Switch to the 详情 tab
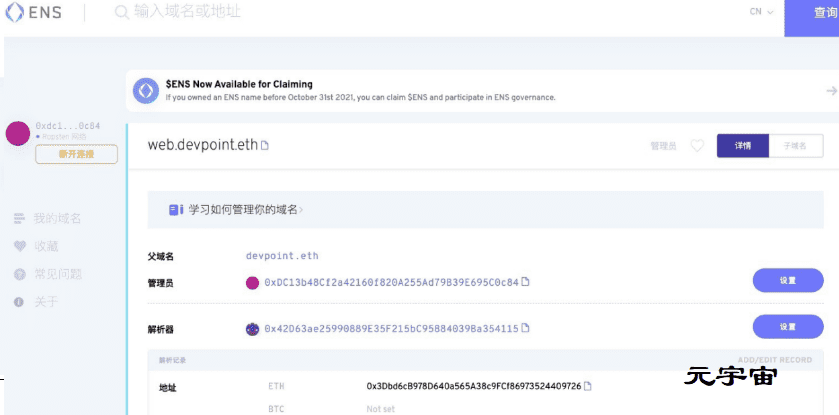The height and width of the screenshot is (415, 839). click(x=743, y=146)
